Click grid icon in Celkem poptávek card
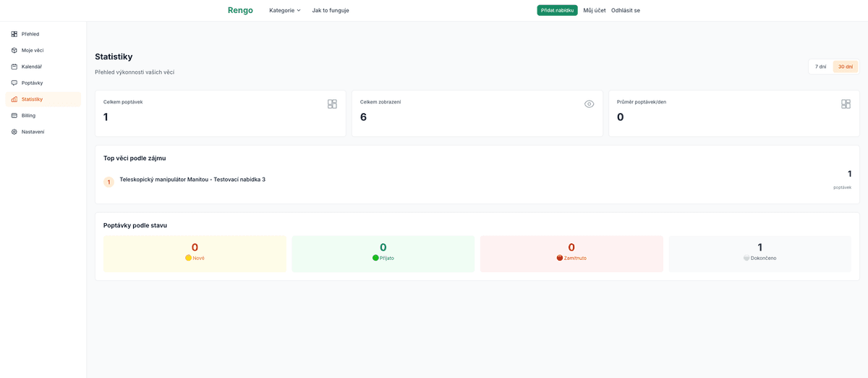 [332, 104]
